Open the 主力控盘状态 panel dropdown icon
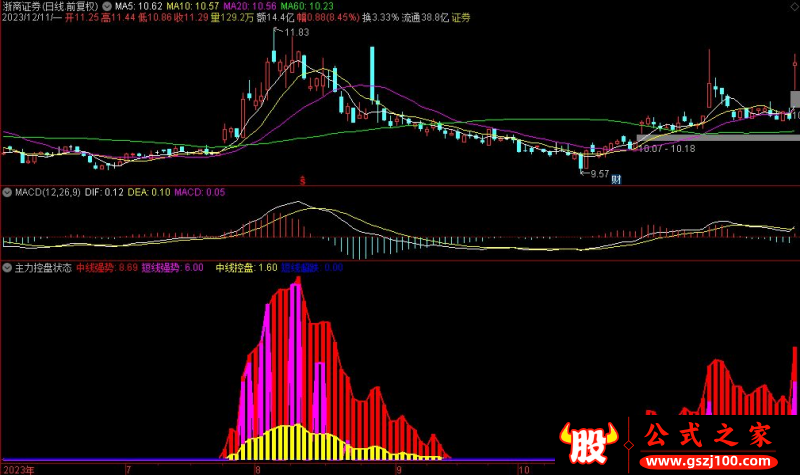The width and height of the screenshot is (800, 475). pos(7,268)
